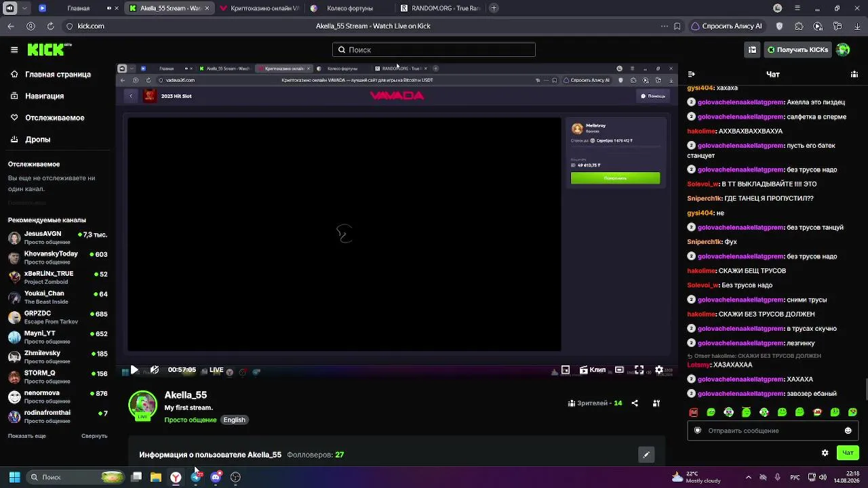Switch to the Главная browser tab
The width and height of the screenshot is (868, 488).
(79, 8)
